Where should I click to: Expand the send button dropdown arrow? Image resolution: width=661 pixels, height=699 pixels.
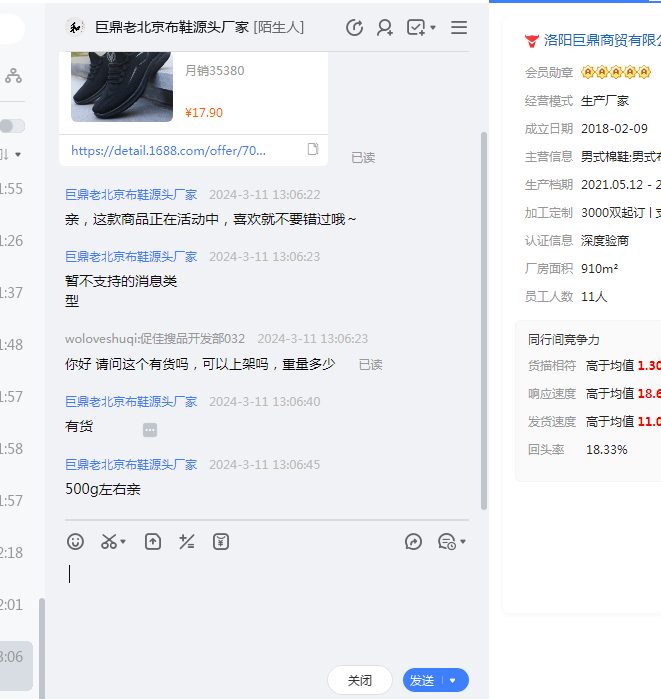(x=453, y=681)
